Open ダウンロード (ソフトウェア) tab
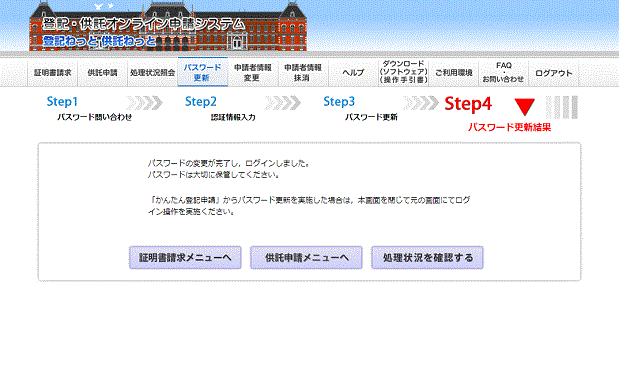The image size is (619, 383). [403, 73]
